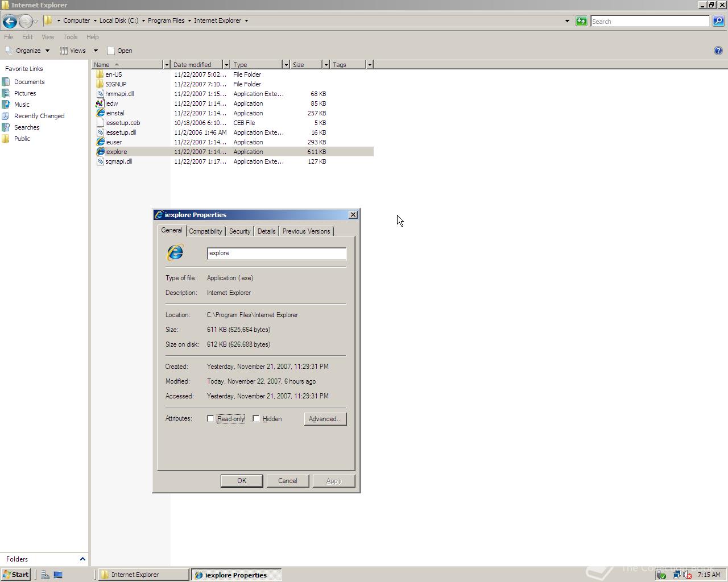Click Cancel in iexplore Properties
The image size is (728, 582).
click(x=287, y=481)
